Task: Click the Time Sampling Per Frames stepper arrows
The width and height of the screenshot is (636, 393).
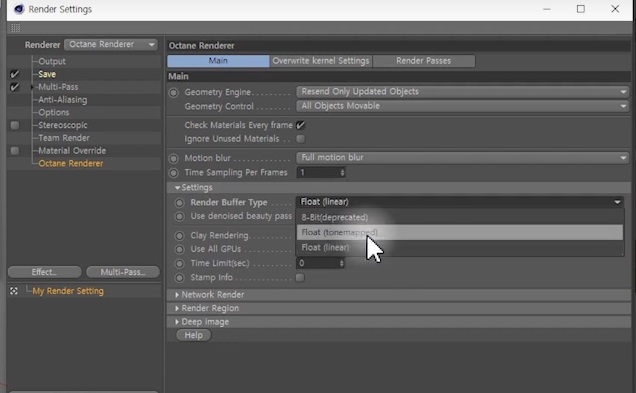Action: click(342, 173)
